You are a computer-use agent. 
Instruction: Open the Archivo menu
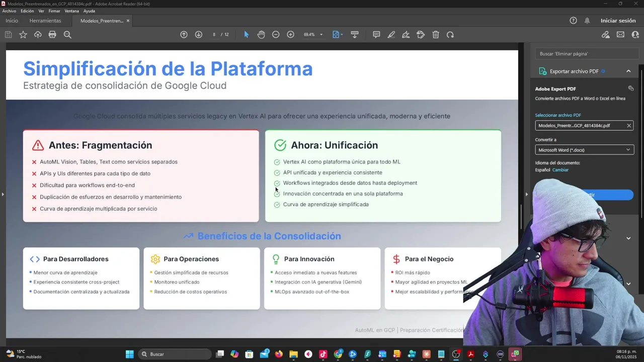9,11
